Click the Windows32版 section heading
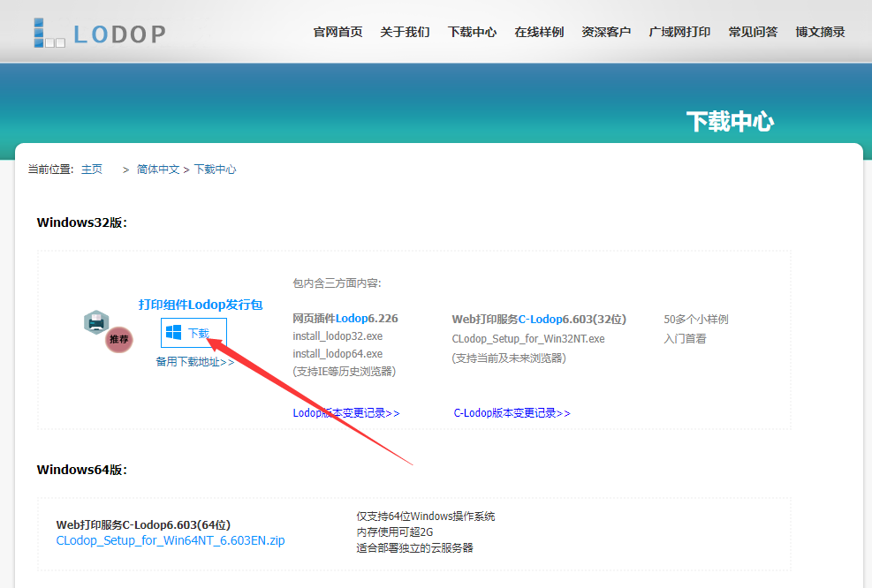 click(82, 222)
